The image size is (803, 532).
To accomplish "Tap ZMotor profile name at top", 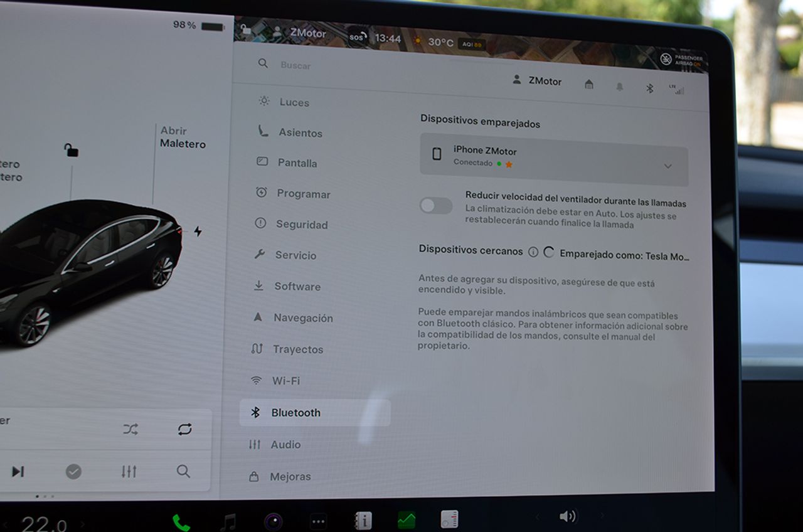I will pos(542,82).
